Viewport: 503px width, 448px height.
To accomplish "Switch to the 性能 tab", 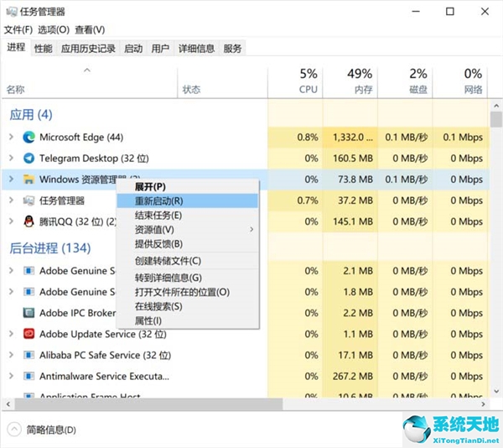I will point(44,49).
